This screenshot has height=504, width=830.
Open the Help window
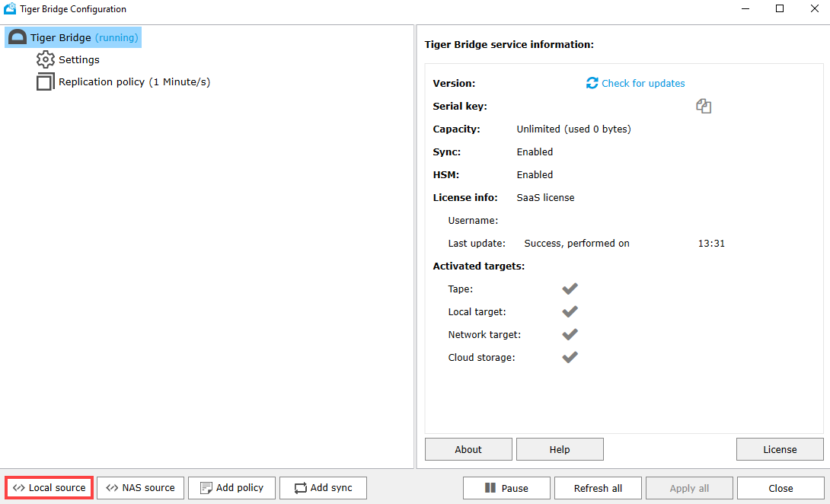pos(560,448)
